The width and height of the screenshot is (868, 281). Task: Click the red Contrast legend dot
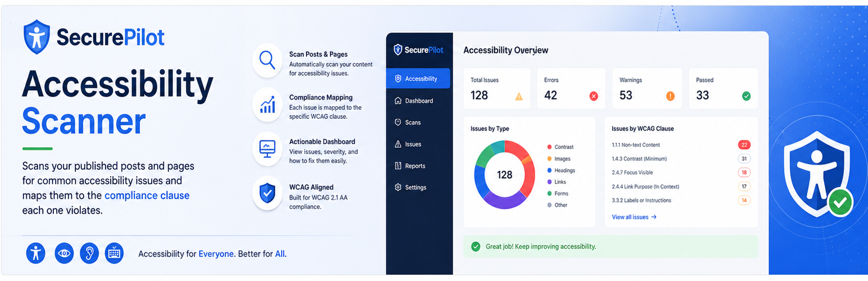coord(549,147)
